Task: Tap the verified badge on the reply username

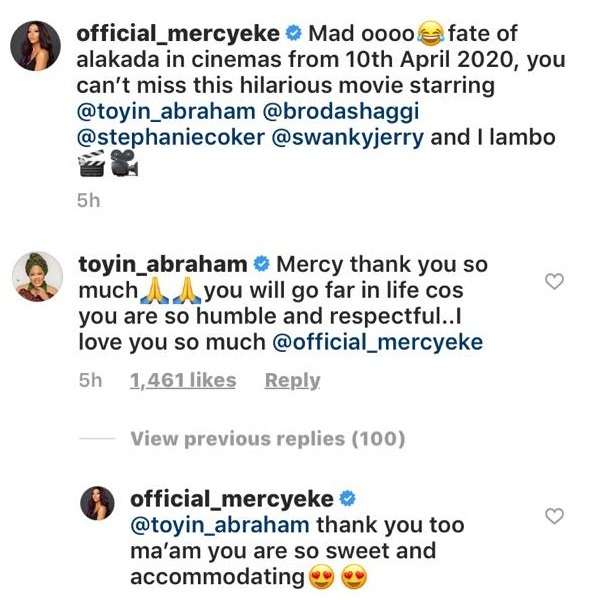Action: pos(349,497)
